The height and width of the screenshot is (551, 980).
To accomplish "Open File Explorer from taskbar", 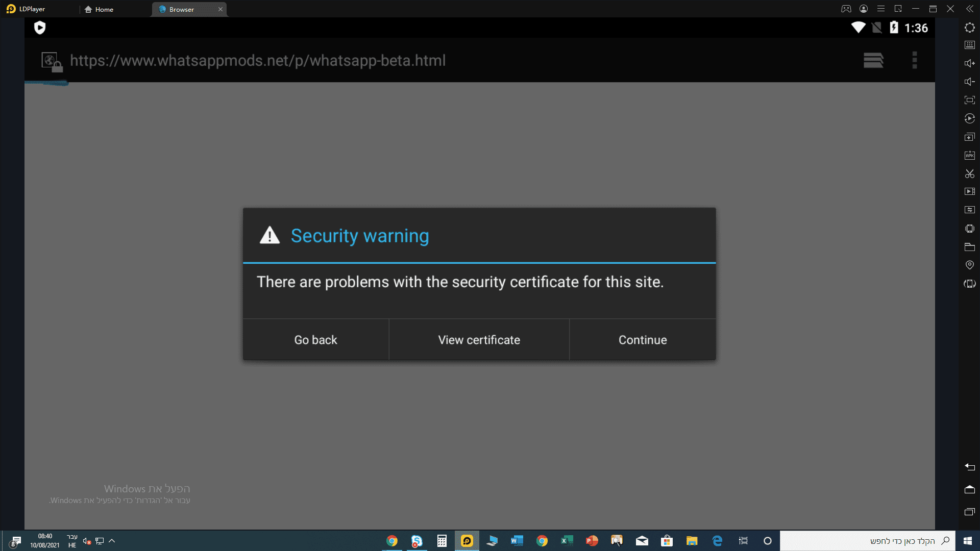I will 692,541.
